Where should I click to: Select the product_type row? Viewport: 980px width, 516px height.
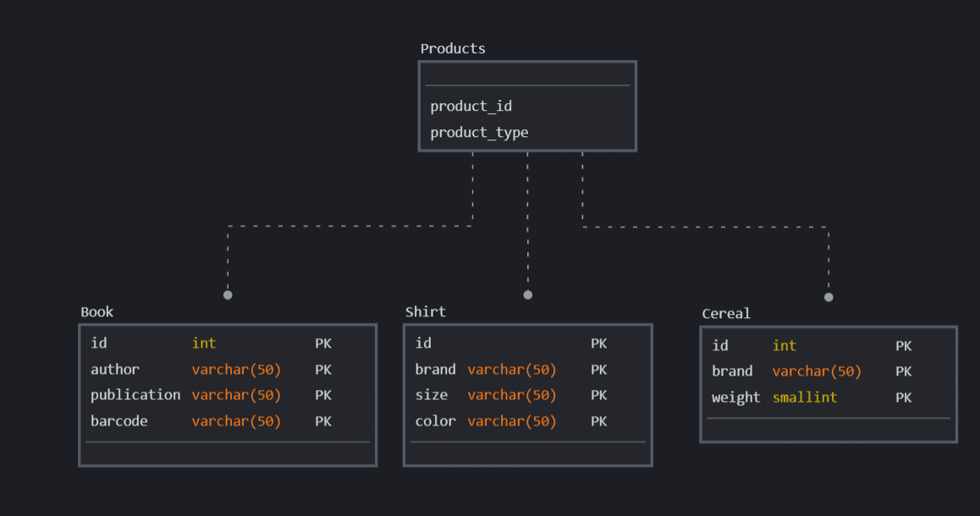tap(479, 132)
